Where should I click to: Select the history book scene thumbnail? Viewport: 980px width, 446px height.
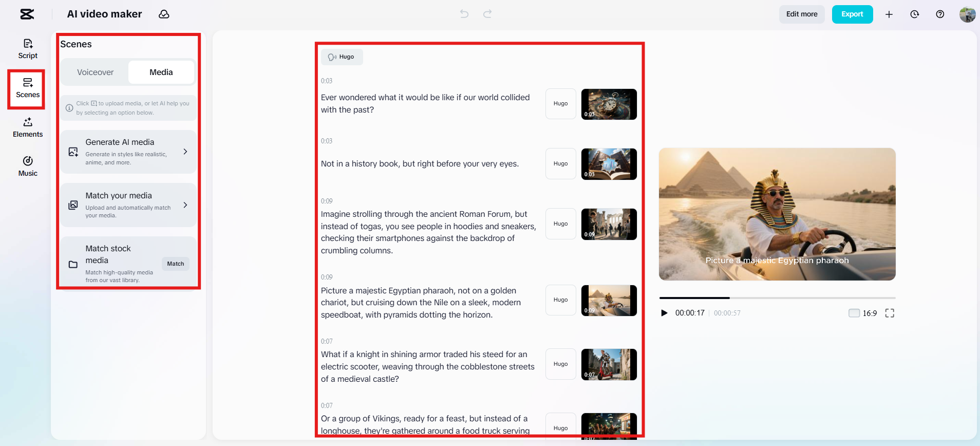coord(609,164)
